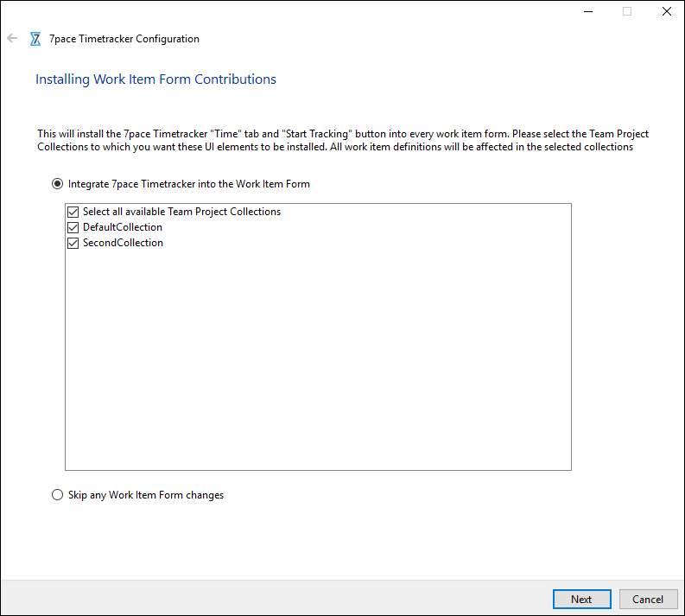Click the 7pace Timetracker Configuration title

click(124, 39)
